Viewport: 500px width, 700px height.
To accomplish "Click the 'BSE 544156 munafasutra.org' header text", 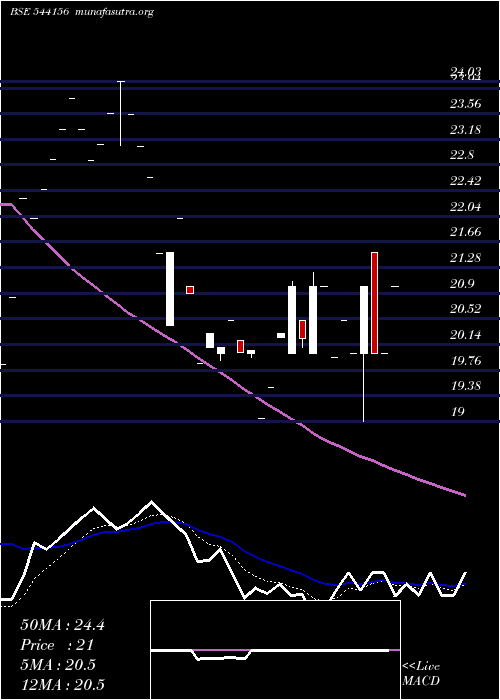I will pos(82,12).
